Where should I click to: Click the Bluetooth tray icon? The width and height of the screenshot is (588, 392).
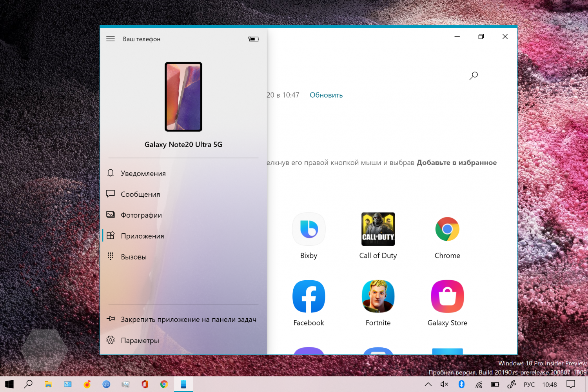point(461,385)
